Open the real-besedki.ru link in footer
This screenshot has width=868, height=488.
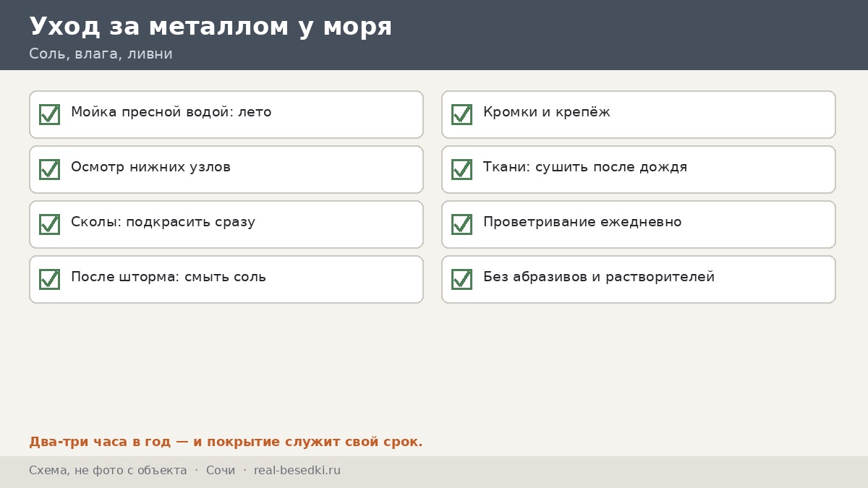point(297,471)
